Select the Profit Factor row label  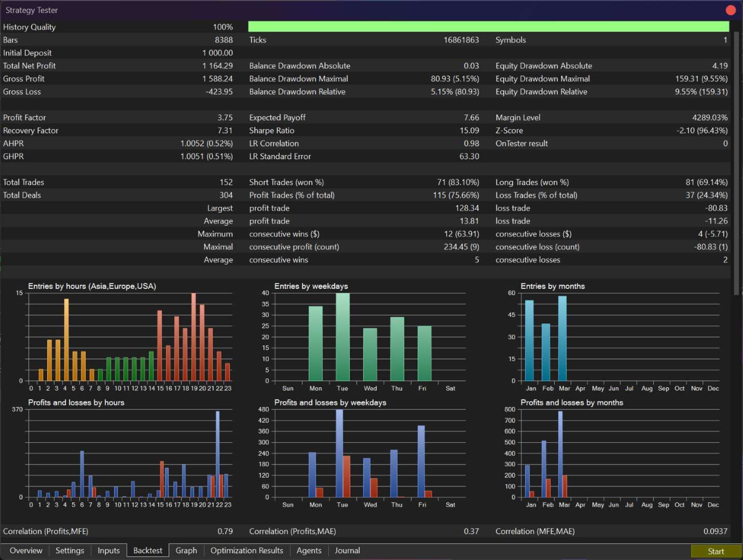(24, 118)
